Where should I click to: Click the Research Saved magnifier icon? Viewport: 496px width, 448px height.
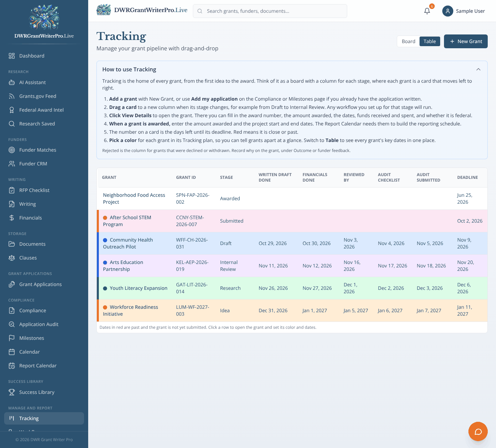pyautogui.click(x=12, y=124)
